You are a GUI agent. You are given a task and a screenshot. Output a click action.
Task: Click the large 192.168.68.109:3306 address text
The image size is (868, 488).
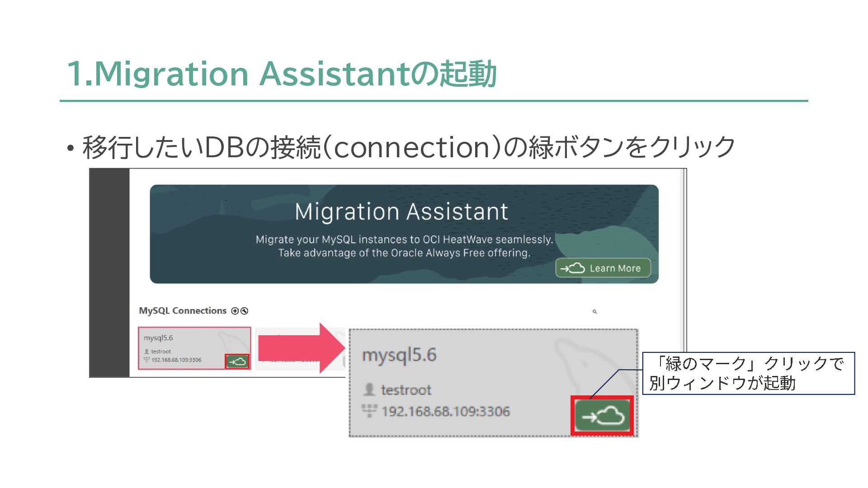pos(446,411)
